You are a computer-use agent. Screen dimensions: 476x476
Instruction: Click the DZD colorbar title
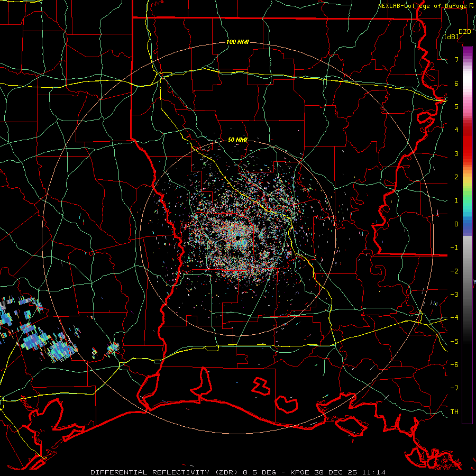click(x=465, y=32)
